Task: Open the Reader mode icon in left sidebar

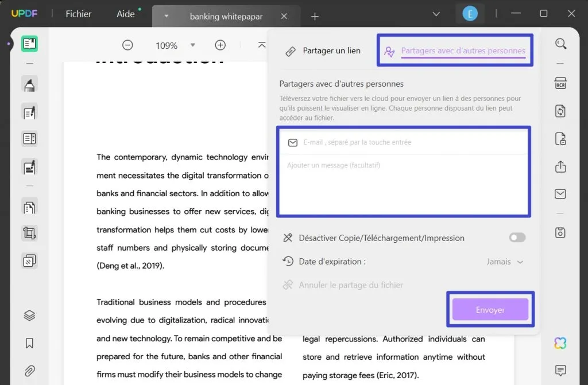Action: pos(29,44)
